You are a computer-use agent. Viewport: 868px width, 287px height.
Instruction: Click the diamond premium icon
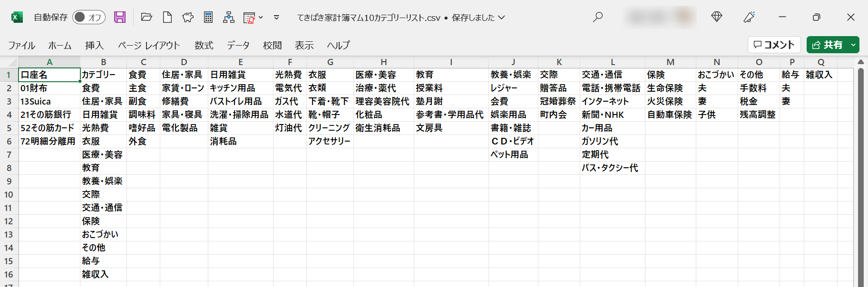pyautogui.click(x=717, y=18)
